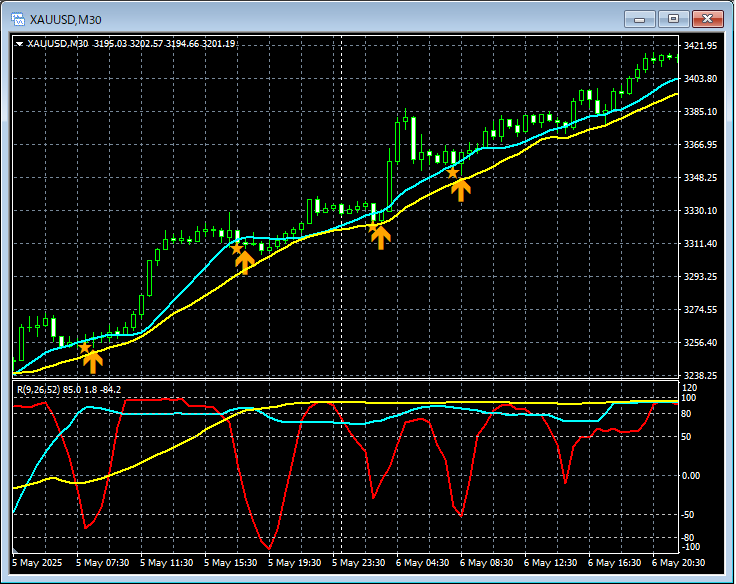Click the 3293.25 price scale label
Image resolution: width=736 pixels, height=584 pixels.
tap(700, 277)
